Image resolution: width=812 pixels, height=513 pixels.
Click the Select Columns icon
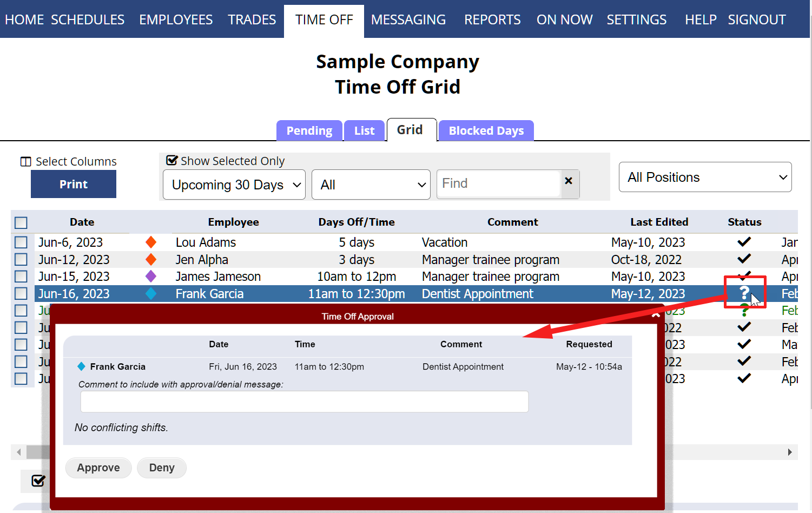click(x=25, y=162)
